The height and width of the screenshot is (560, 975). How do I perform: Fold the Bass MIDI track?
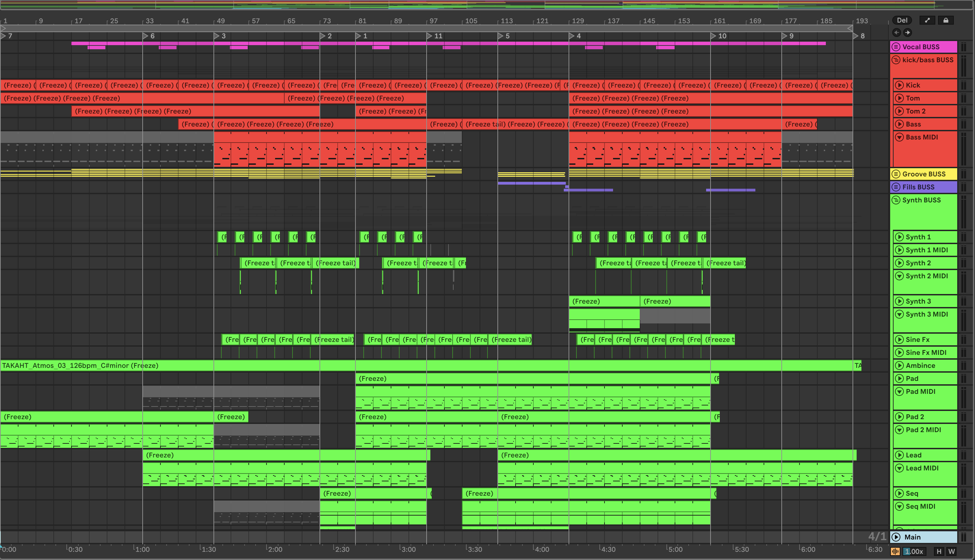click(899, 137)
